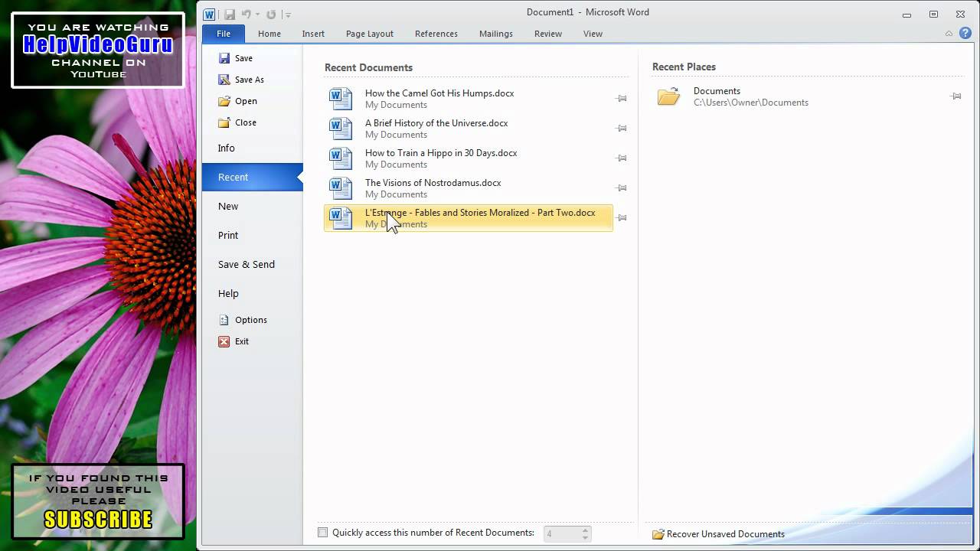Click the Undo icon in title bar

click(x=247, y=14)
